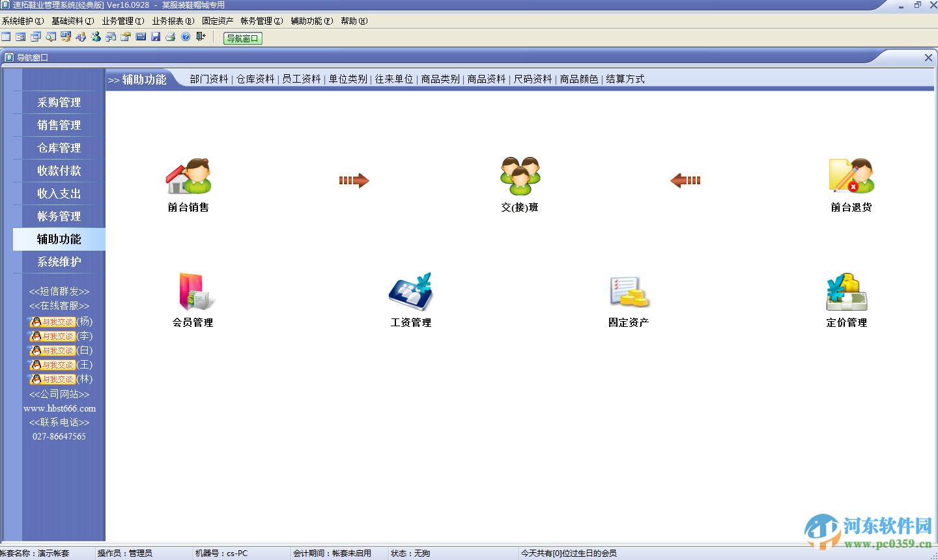Click the blue question mark help icon
This screenshot has width=938, height=560.
click(186, 37)
